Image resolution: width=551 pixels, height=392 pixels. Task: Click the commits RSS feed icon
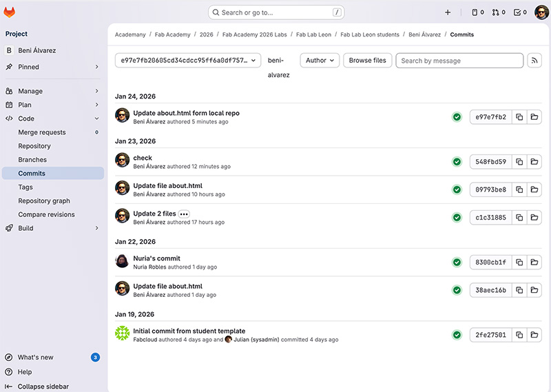534,61
